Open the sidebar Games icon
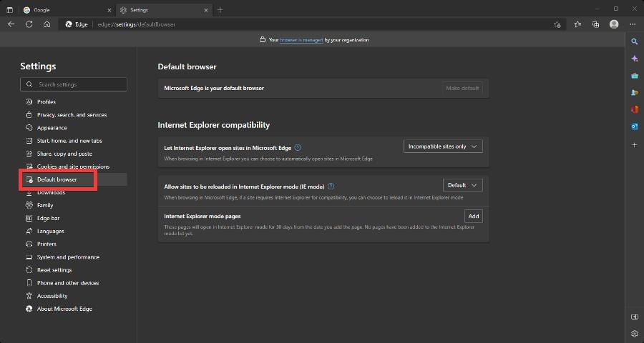This screenshot has height=343, width=644. click(635, 93)
